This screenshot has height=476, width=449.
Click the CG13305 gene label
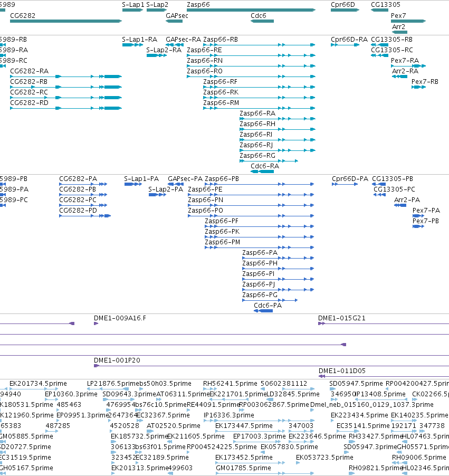coord(386,5)
